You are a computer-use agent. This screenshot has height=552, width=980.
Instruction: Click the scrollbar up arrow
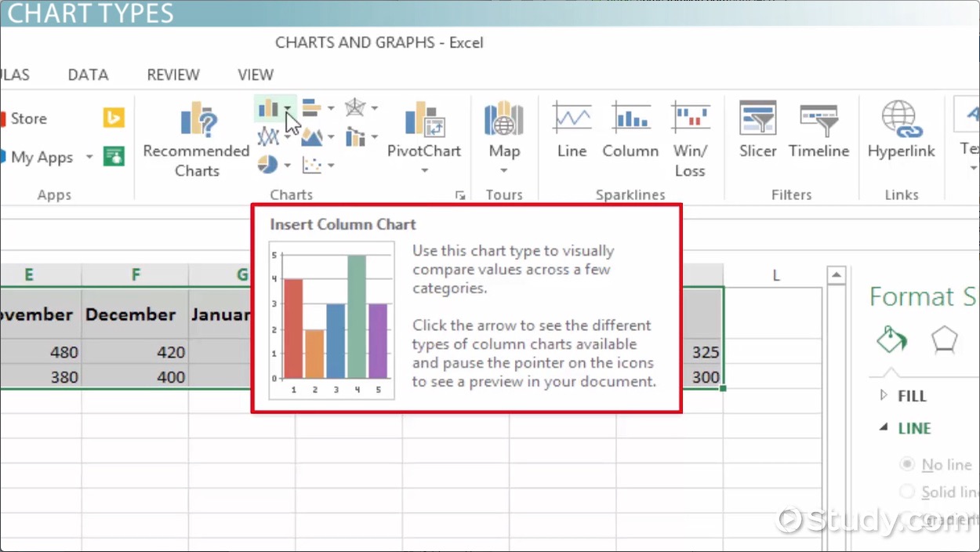coord(836,275)
